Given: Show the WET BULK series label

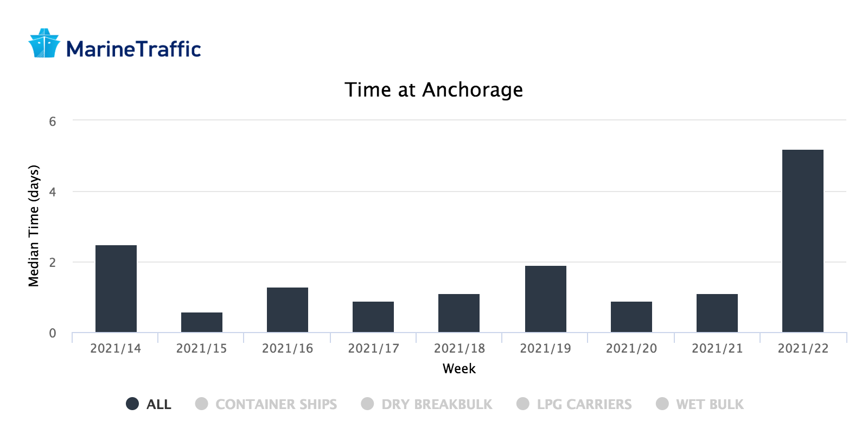Looking at the screenshot, I should pos(710,404).
